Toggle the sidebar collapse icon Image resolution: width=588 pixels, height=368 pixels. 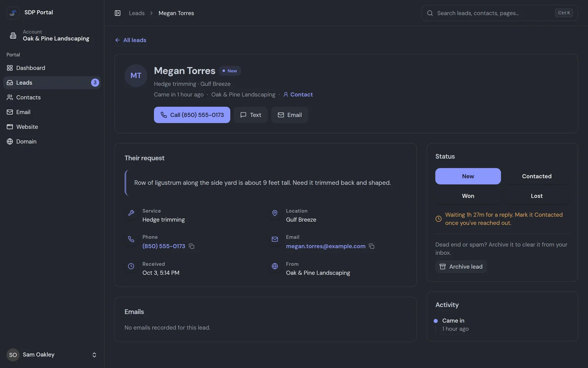[x=118, y=13]
